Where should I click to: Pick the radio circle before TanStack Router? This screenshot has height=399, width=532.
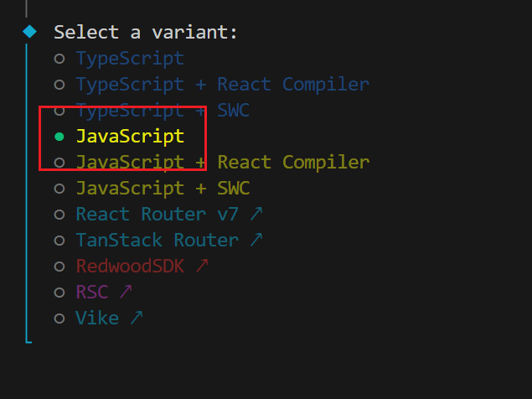point(59,241)
